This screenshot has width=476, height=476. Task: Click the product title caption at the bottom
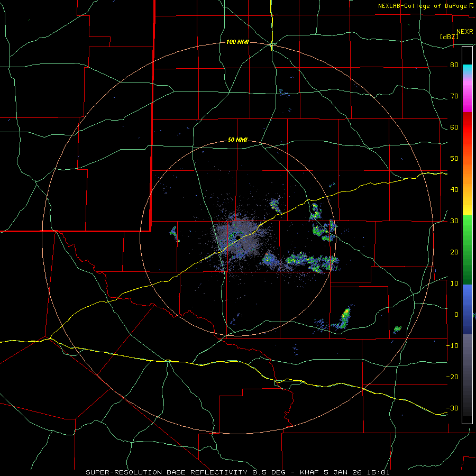(237, 472)
